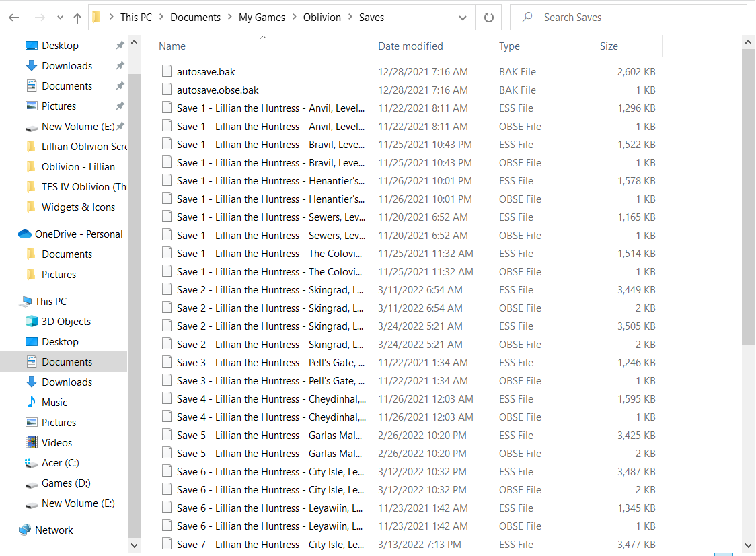Open Downloads under This PC
The width and height of the screenshot is (756, 556).
67,382
